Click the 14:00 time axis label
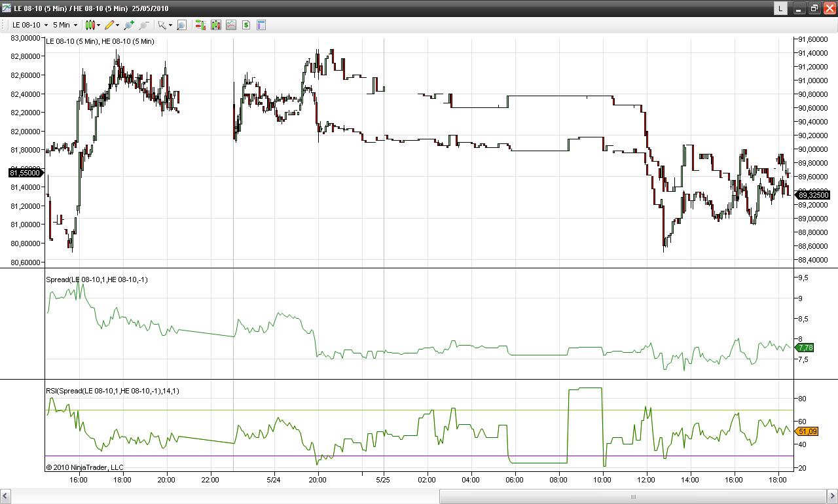The width and height of the screenshot is (838, 504). coord(690,480)
